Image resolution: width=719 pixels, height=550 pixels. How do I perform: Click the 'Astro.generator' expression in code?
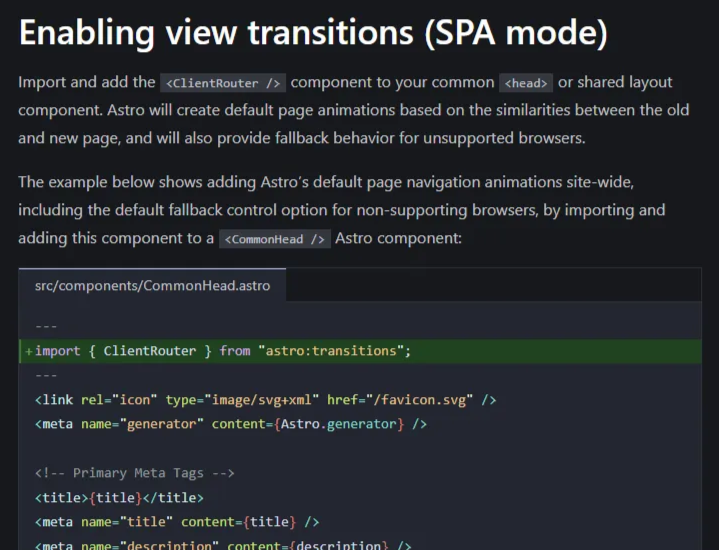coord(338,424)
